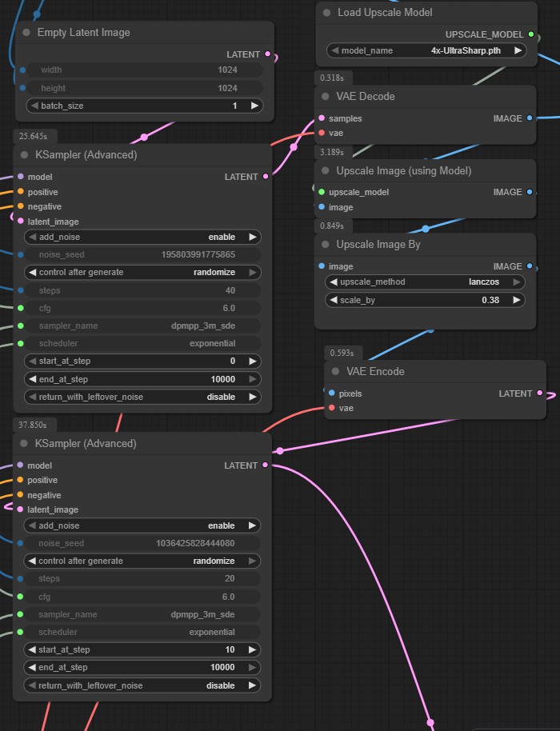Click the 25.645s execution time badge

click(x=35, y=136)
